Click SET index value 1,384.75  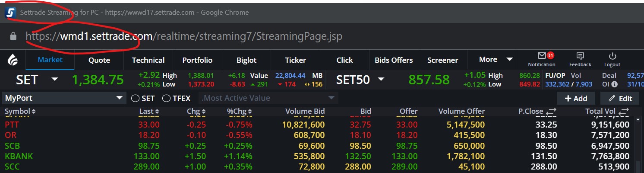98,80
